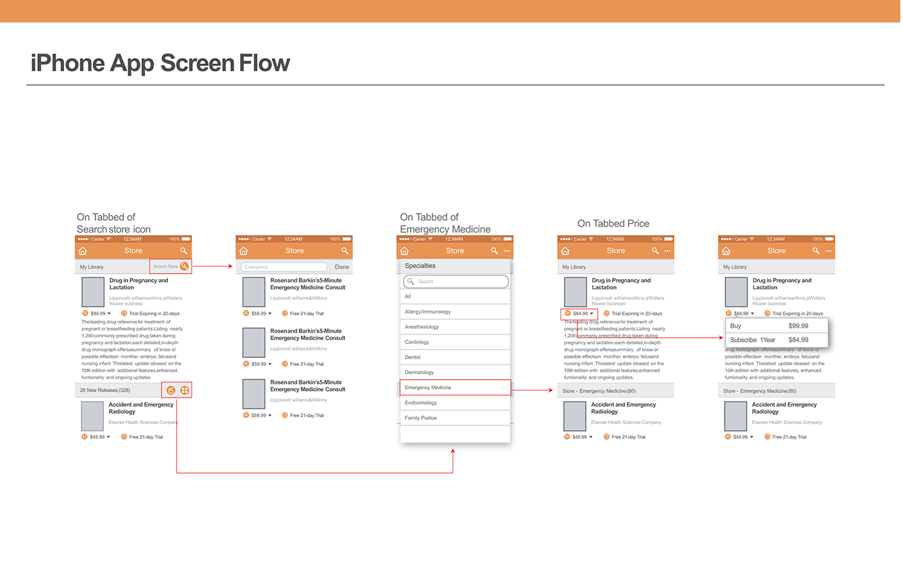
Task: Open the three-dot menu above Specialties list
Action: point(507,251)
